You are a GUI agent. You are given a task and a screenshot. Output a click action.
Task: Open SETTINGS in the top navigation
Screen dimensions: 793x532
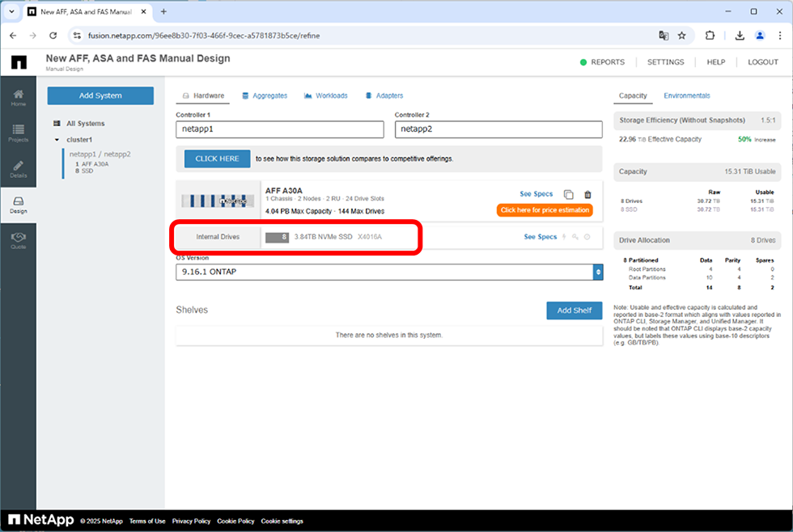click(665, 62)
